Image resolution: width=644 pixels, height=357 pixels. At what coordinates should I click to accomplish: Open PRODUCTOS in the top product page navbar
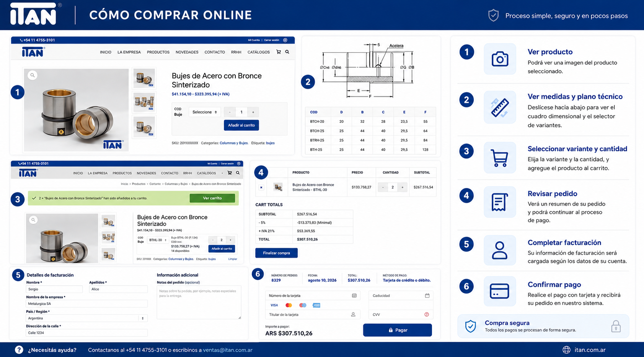pos(158,52)
